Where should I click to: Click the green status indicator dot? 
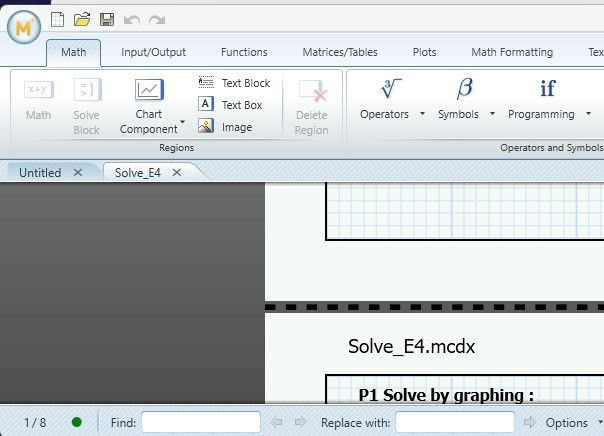(x=77, y=423)
